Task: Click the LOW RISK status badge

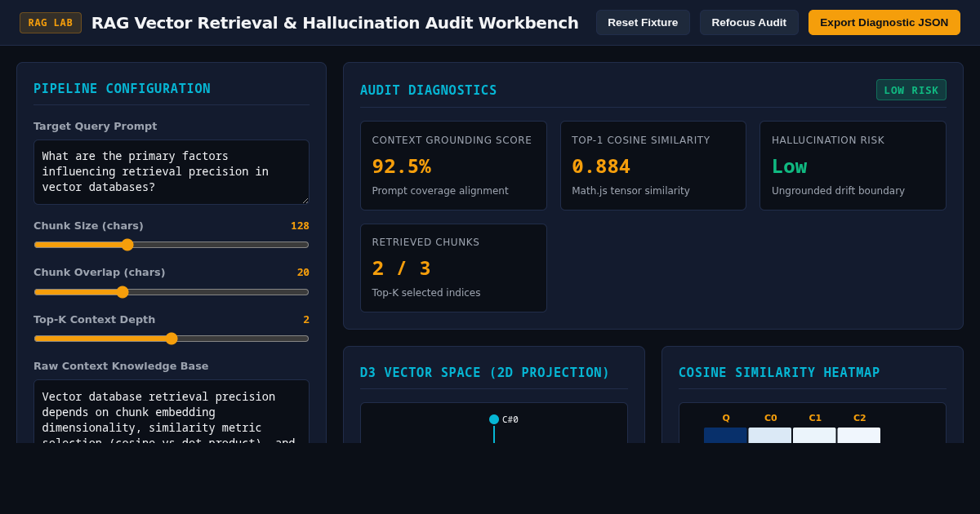Action: (x=911, y=90)
